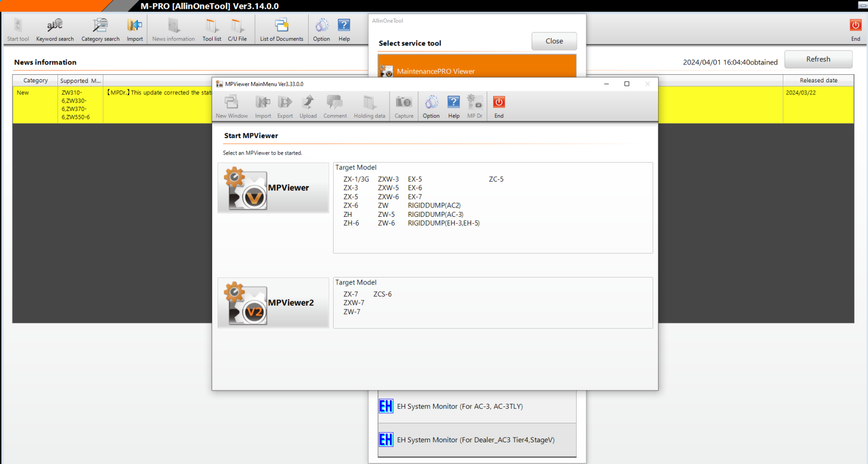Click Released date column header
The image size is (868, 464).
click(818, 80)
